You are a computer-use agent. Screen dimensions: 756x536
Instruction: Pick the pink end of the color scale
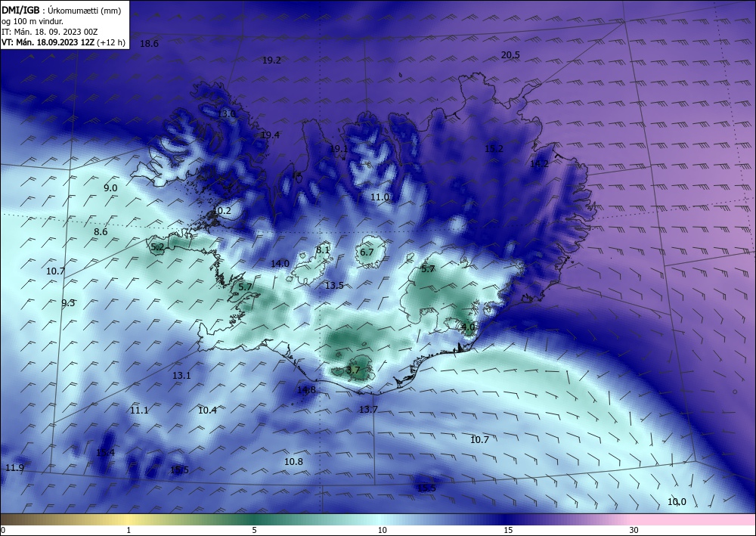tap(694, 519)
